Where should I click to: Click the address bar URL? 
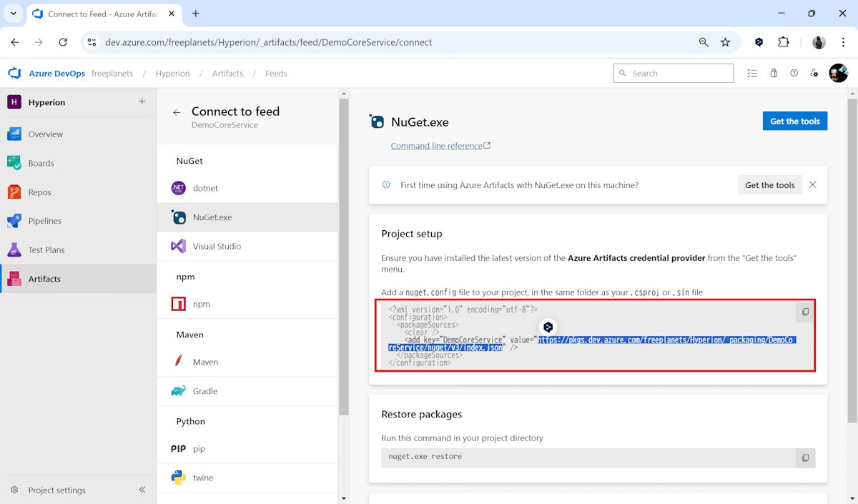point(268,42)
